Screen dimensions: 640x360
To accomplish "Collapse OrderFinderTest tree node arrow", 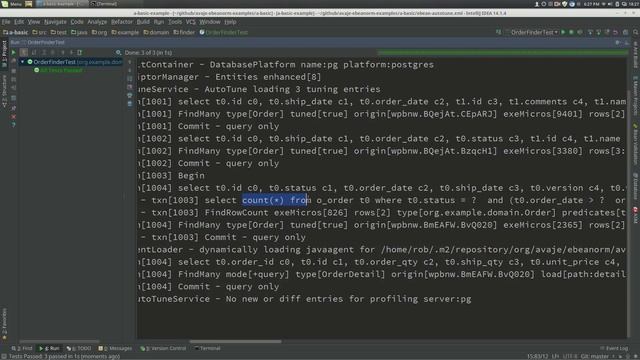I will tap(22, 62).
